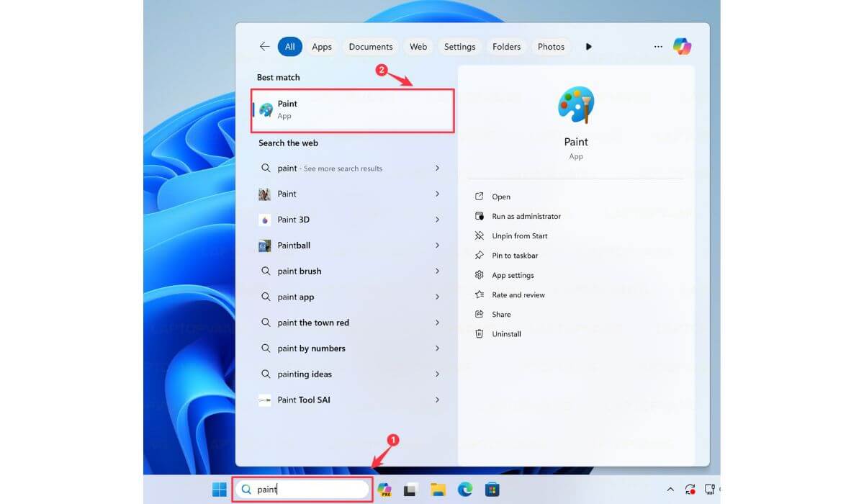The height and width of the screenshot is (504, 864).
Task: Open the three-dot options menu
Action: [658, 47]
